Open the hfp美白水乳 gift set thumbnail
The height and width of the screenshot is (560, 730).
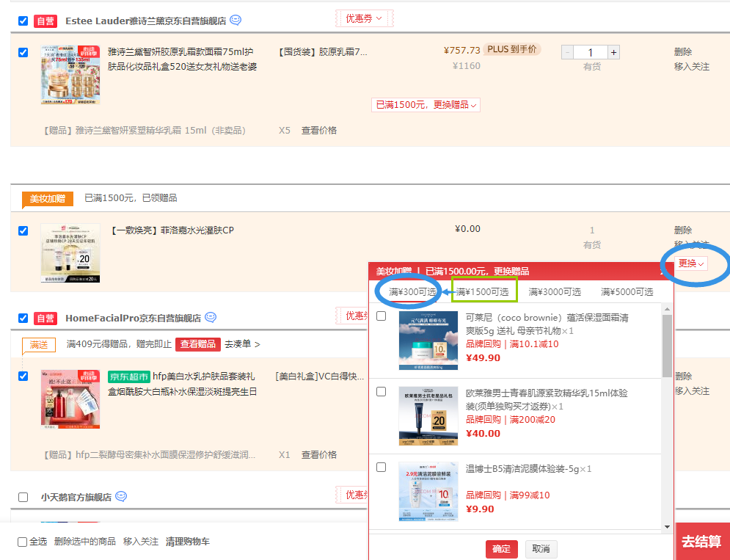tap(70, 399)
